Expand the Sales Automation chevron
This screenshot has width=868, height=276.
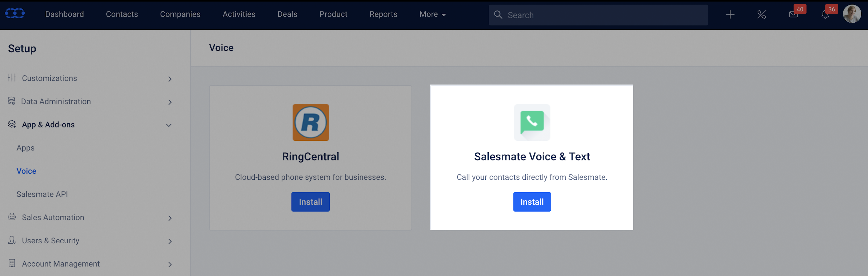click(170, 218)
